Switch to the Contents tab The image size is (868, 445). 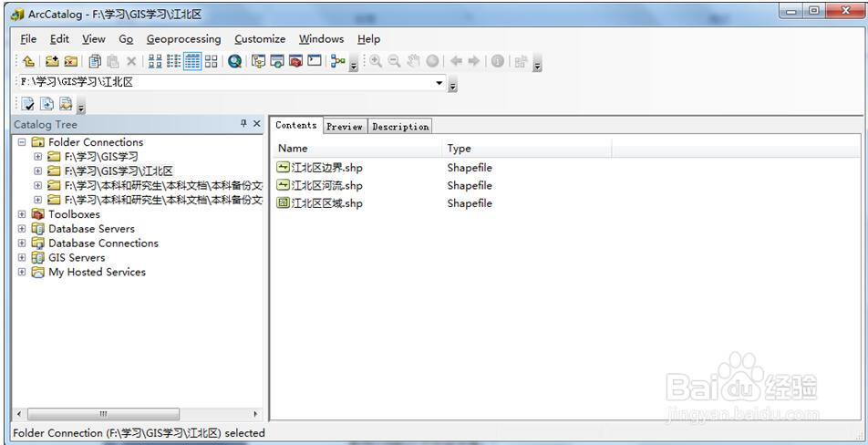(296, 125)
